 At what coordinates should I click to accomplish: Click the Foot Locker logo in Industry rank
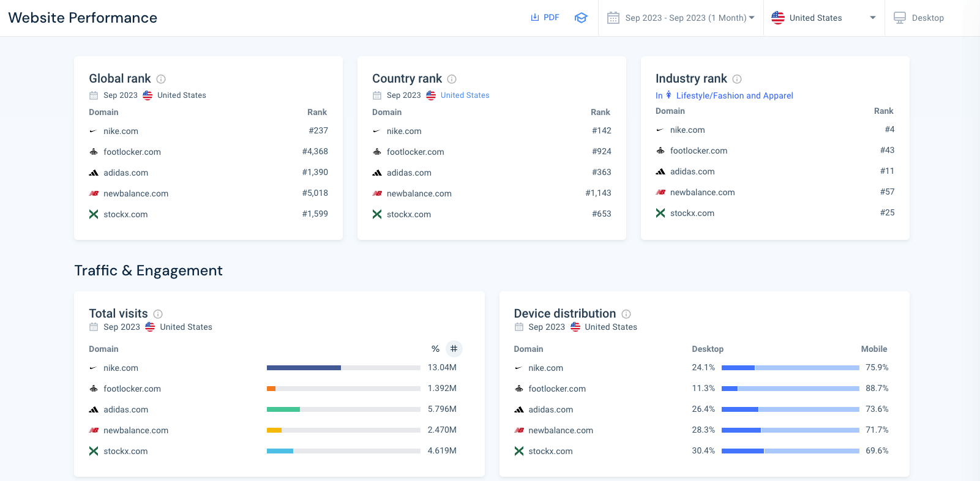pos(660,151)
